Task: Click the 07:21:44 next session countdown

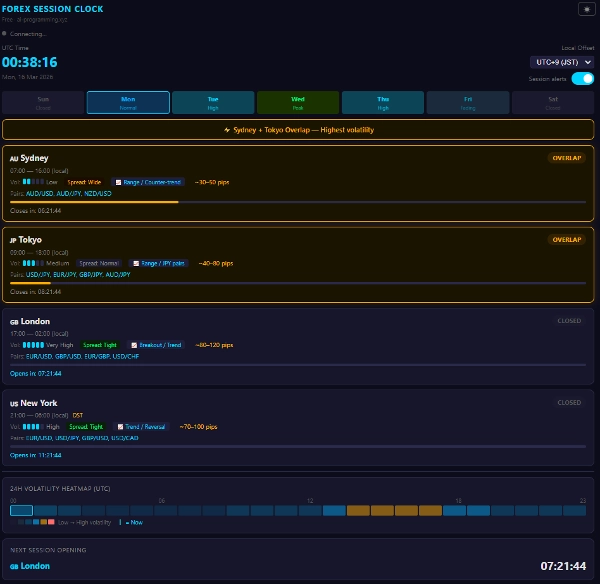Action: (563, 566)
